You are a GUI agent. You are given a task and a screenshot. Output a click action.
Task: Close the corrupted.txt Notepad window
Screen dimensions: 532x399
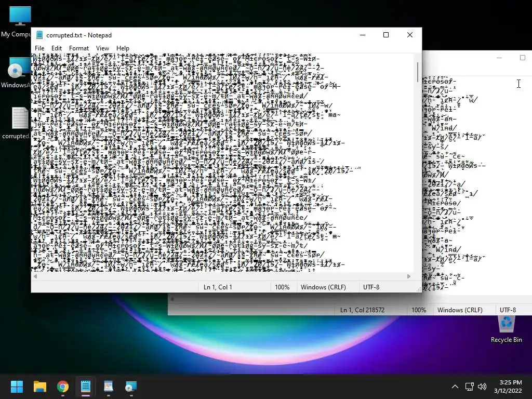pyautogui.click(x=410, y=35)
